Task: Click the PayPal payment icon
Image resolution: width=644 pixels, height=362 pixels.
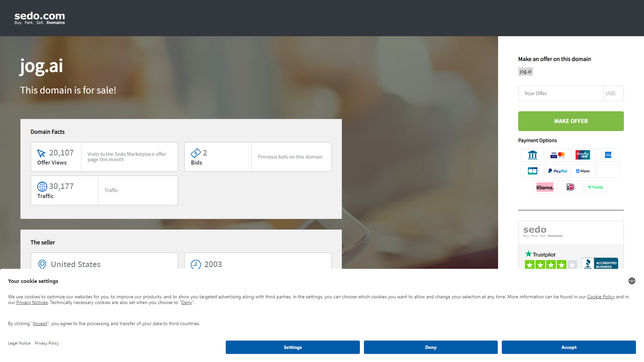Action: pos(558,171)
